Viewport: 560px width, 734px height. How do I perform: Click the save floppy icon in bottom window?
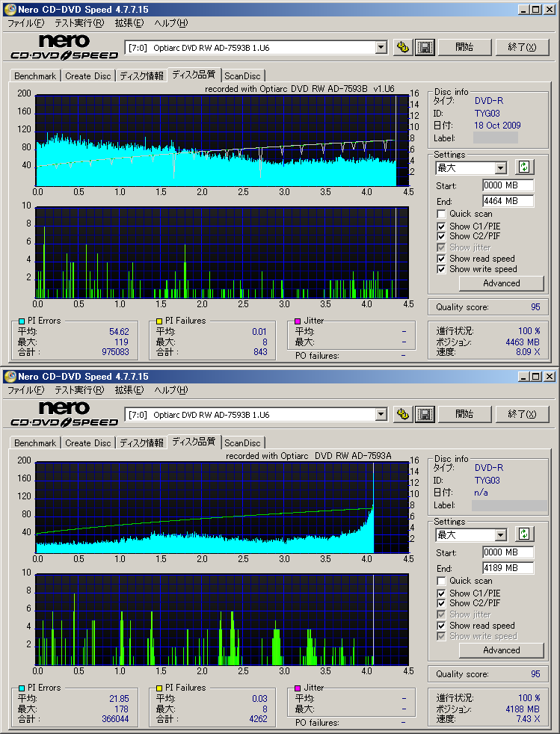click(x=425, y=414)
